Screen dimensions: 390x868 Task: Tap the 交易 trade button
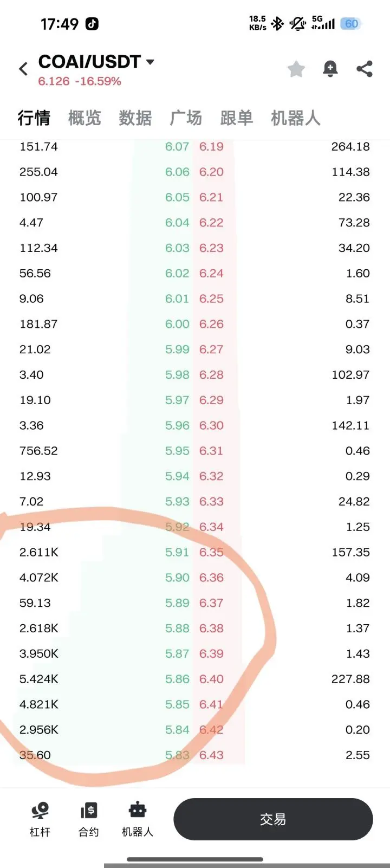point(273,819)
